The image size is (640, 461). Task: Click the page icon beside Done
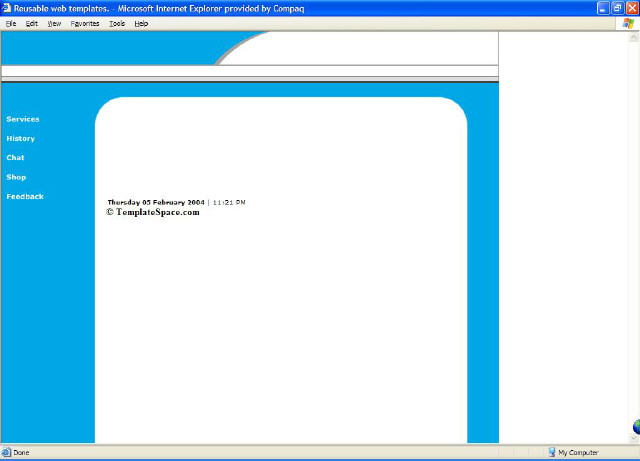[7, 452]
